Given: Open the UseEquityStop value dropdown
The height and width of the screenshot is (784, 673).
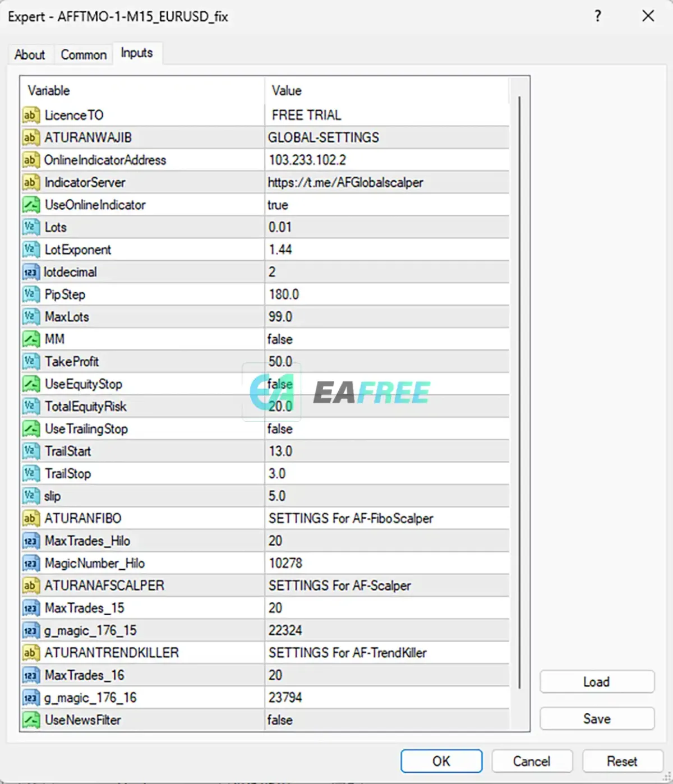Looking at the screenshot, I should pos(387,384).
